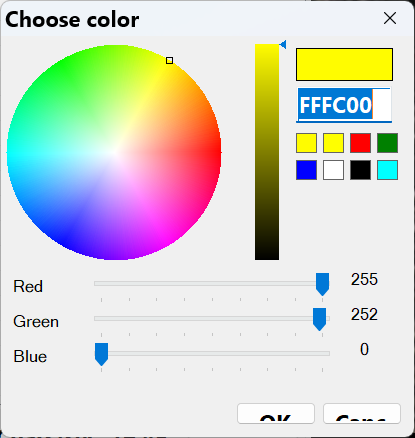Click the Green slider thumb

pos(319,319)
